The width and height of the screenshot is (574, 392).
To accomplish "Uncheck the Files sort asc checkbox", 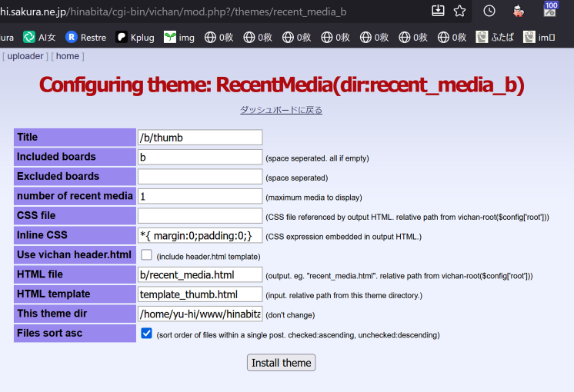I will tap(146, 334).
